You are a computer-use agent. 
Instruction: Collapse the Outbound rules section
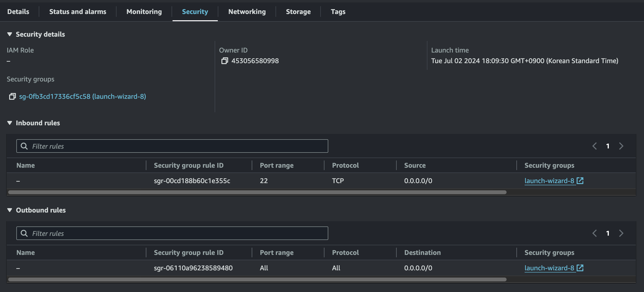(9, 210)
